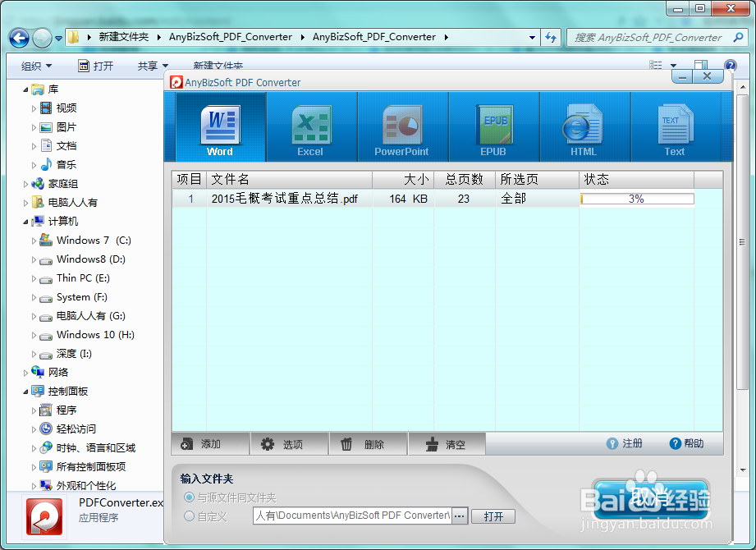
Task: Click the Explorer search box
Action: (657, 38)
